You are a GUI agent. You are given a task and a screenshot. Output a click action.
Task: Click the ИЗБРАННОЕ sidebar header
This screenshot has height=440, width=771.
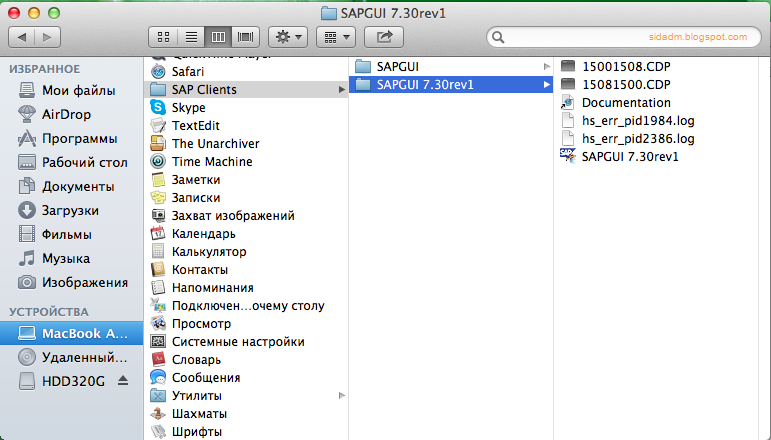click(44, 69)
